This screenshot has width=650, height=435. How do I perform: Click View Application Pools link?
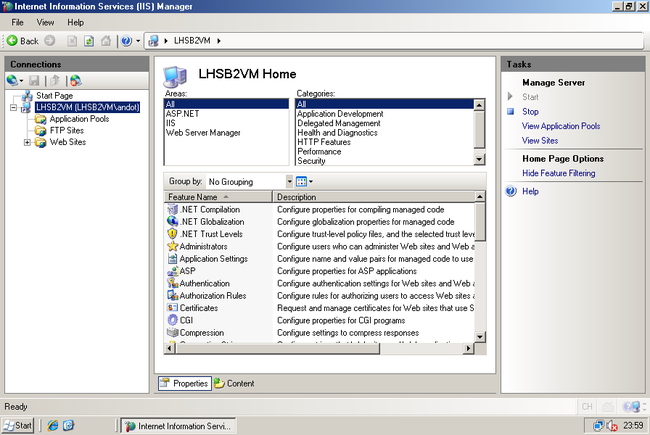tap(561, 126)
